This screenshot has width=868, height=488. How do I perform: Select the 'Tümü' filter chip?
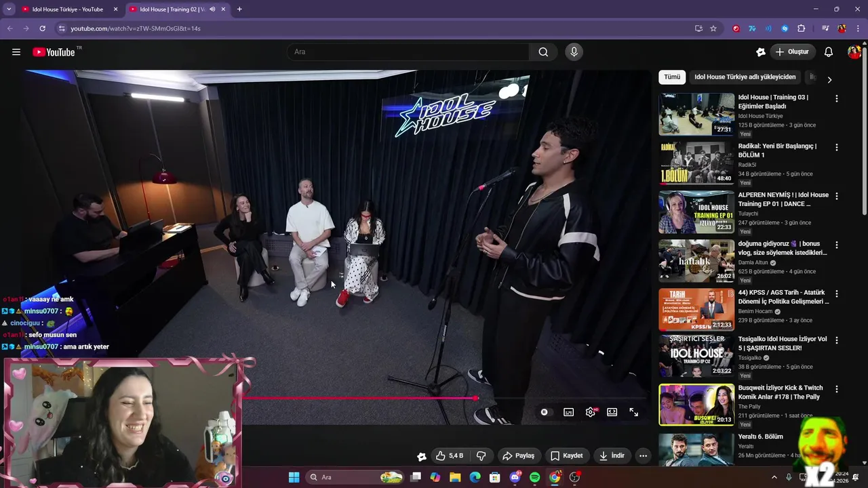click(672, 77)
